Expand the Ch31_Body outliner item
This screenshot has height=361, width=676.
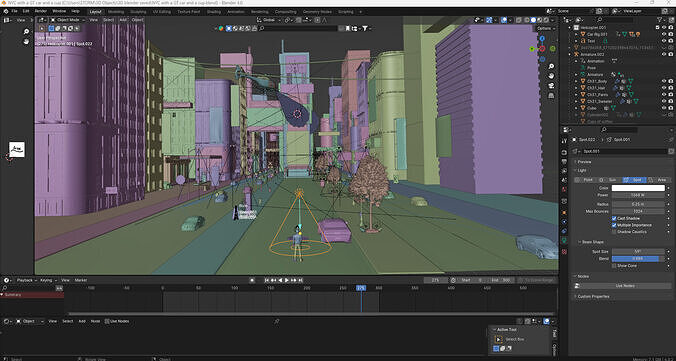(576, 81)
